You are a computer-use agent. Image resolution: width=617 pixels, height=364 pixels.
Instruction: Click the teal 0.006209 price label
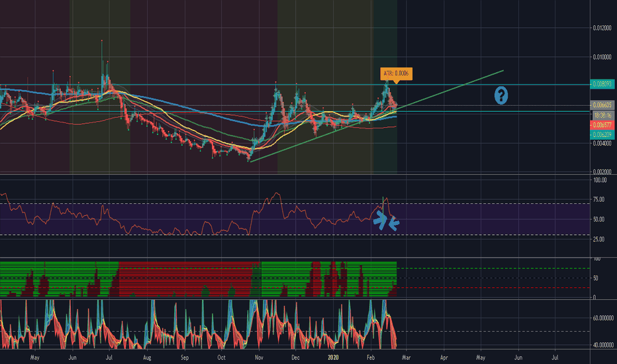(x=602, y=134)
